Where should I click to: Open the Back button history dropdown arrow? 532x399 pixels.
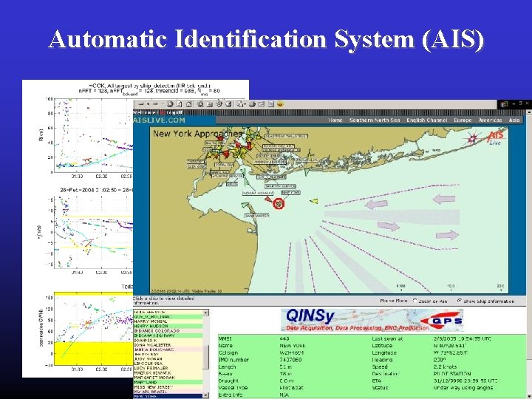pos(148,104)
